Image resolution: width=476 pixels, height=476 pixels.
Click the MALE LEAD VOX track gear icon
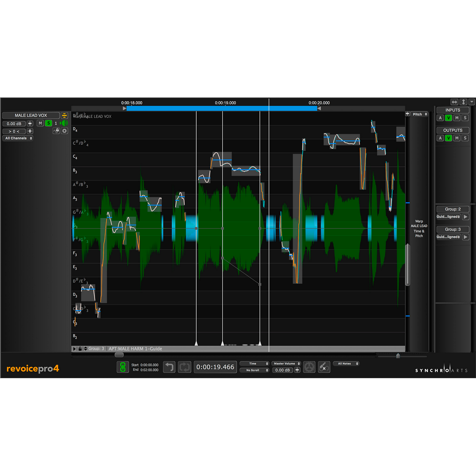64,131
